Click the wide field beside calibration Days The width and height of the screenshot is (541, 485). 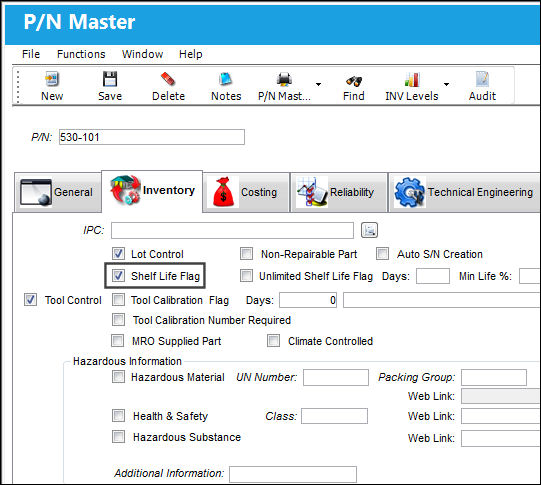tap(442, 300)
